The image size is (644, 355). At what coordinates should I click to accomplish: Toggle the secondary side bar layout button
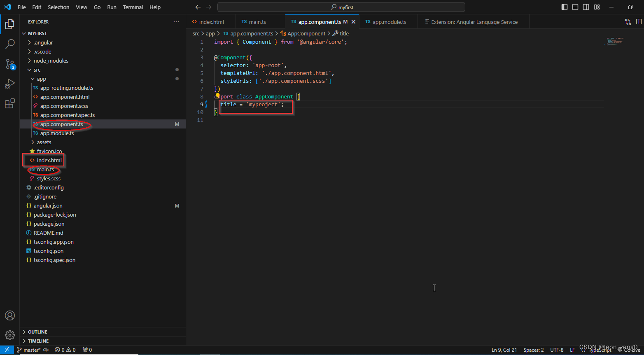pyautogui.click(x=586, y=7)
